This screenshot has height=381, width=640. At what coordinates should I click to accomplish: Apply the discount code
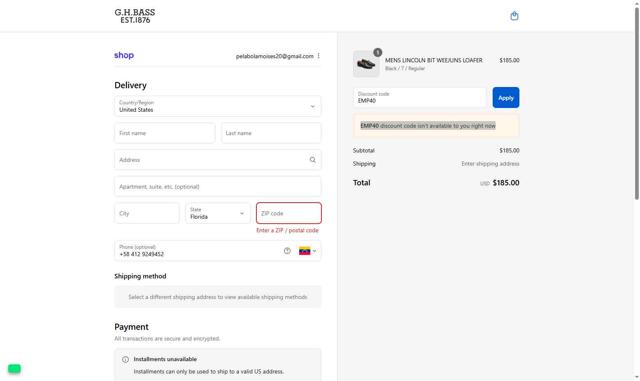point(506,98)
